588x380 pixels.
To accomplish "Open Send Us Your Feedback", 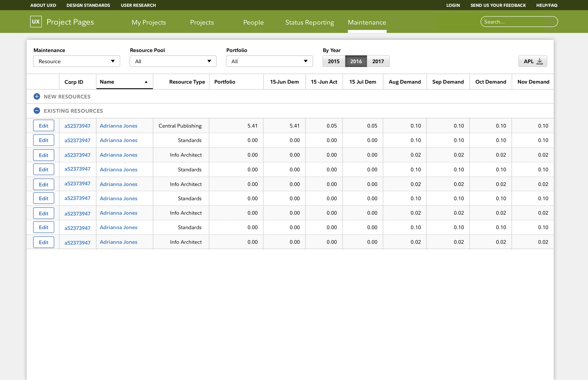I will 498,5.
